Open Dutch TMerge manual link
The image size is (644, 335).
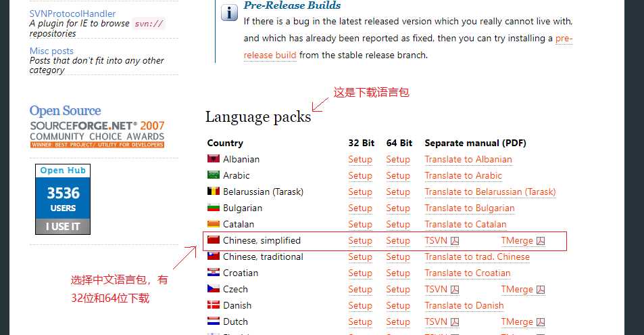pos(517,322)
